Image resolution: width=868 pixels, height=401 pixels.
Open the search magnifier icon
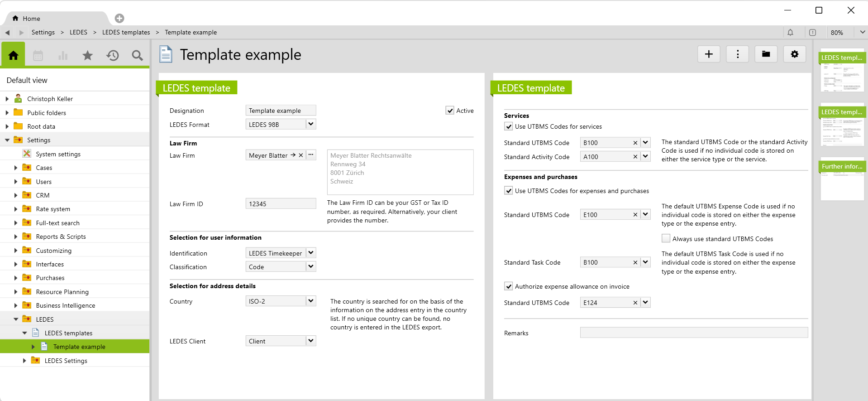click(x=137, y=56)
